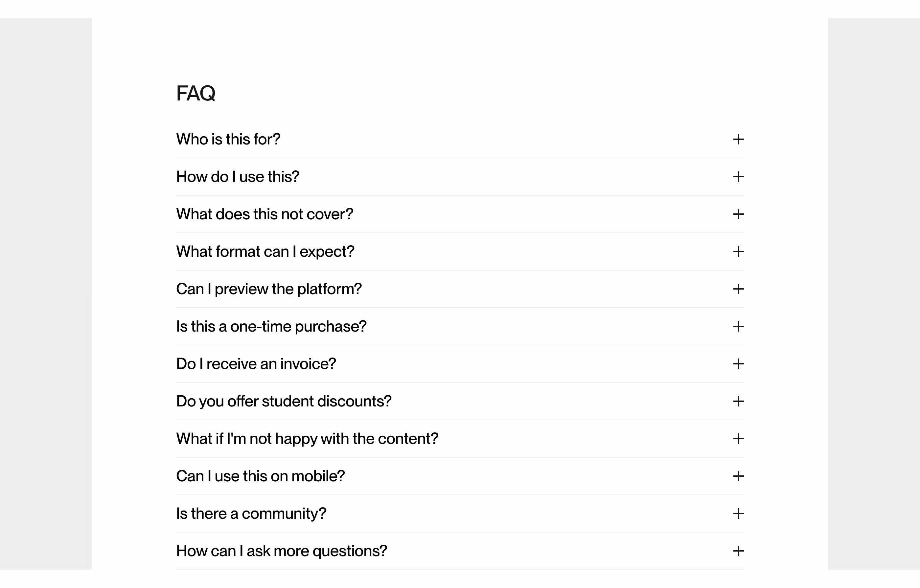Click the plus icon beside "What format can I expect?"
This screenshot has width=920, height=588.
coord(738,251)
